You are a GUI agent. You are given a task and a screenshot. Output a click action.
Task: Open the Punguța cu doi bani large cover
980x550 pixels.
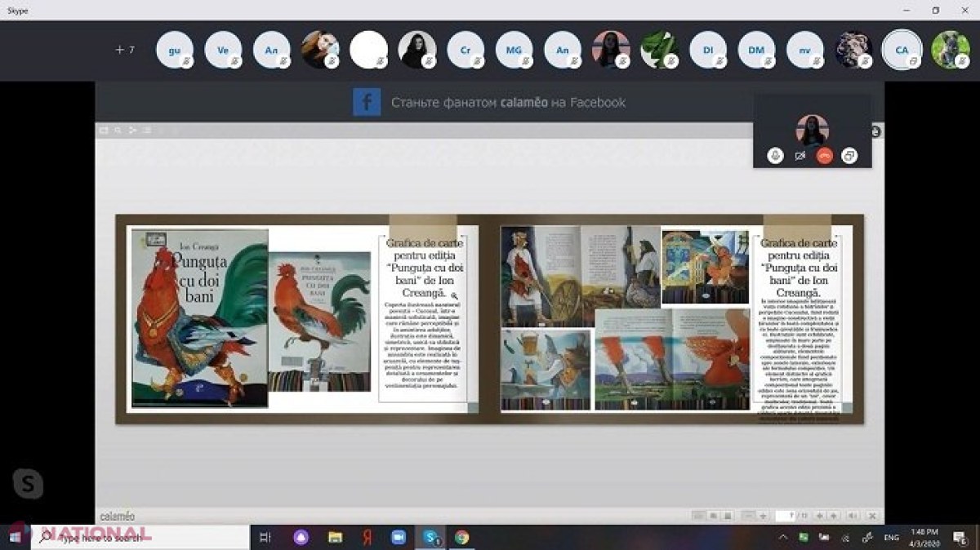(200, 318)
